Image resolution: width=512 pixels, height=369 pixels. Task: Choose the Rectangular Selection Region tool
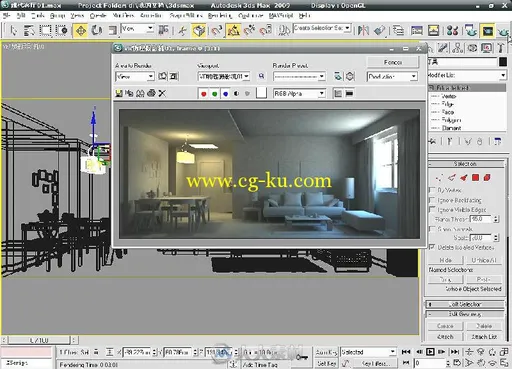click(x=45, y=30)
